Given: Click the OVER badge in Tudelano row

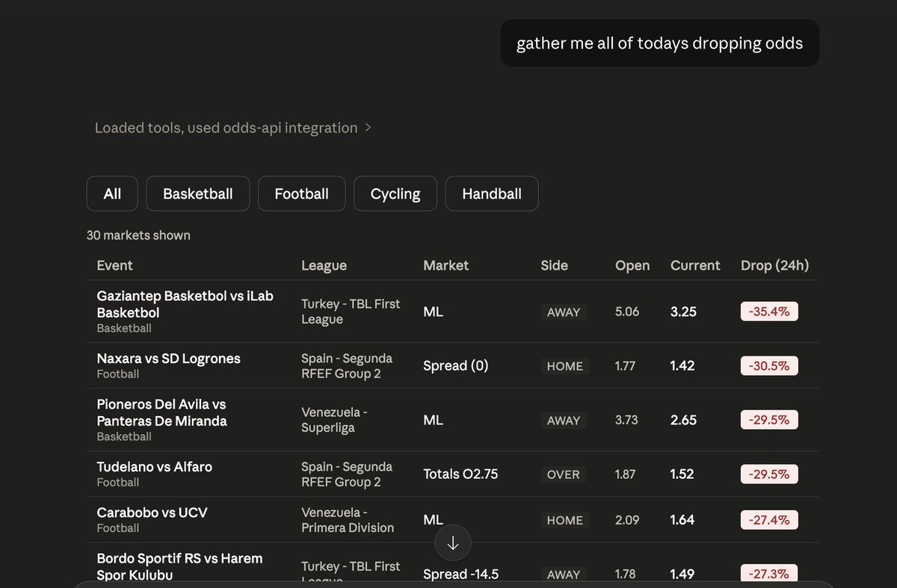Looking at the screenshot, I should [564, 474].
